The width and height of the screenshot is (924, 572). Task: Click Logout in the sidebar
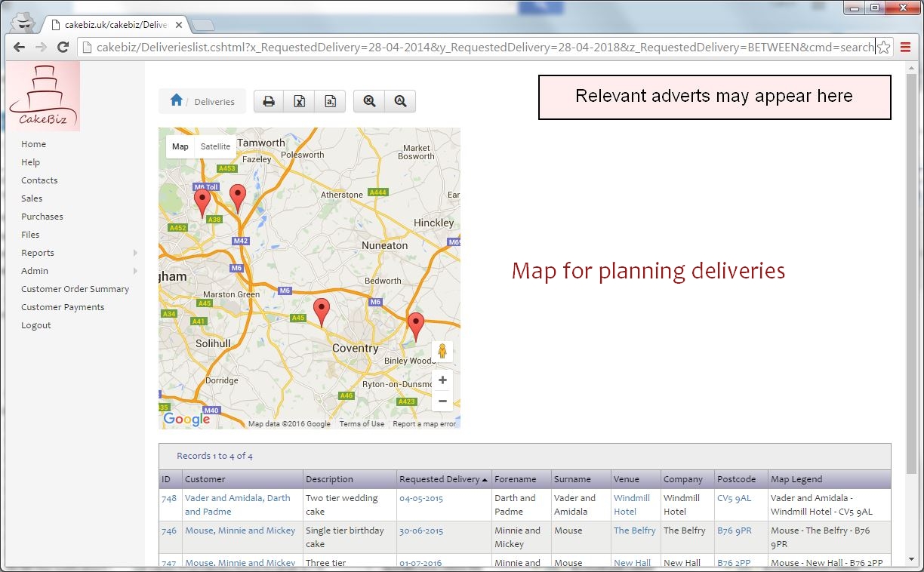[35, 325]
